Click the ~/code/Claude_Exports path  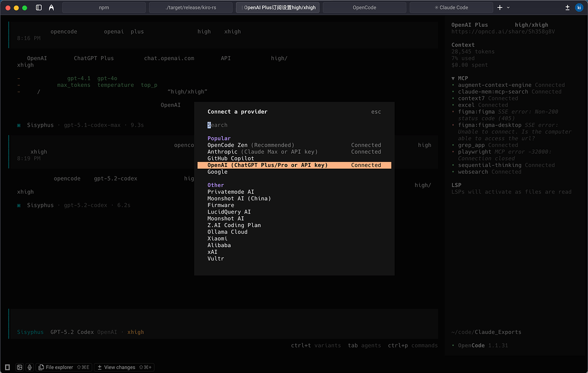coord(486,332)
